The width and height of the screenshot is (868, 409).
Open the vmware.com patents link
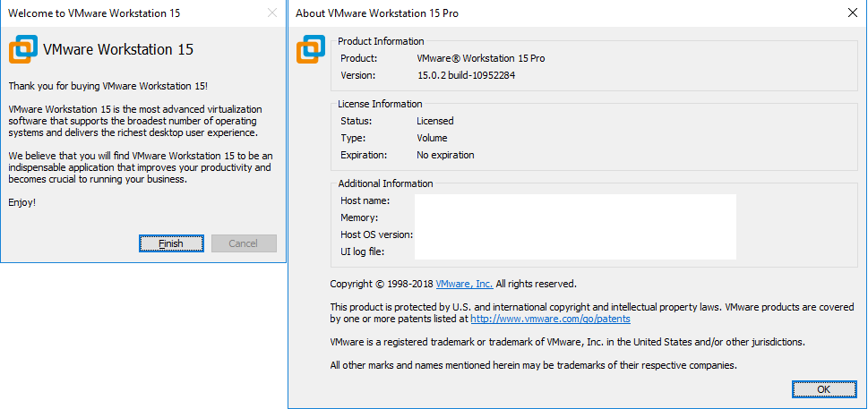click(550, 319)
